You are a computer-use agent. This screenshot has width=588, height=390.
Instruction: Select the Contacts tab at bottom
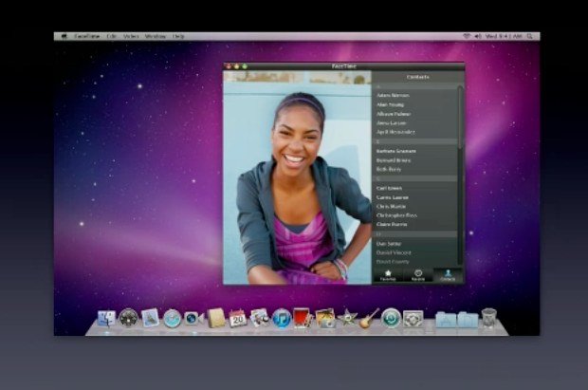click(448, 275)
